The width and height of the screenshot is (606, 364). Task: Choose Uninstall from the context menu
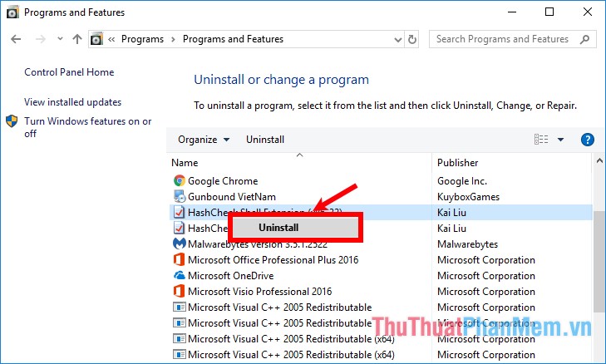(x=278, y=227)
